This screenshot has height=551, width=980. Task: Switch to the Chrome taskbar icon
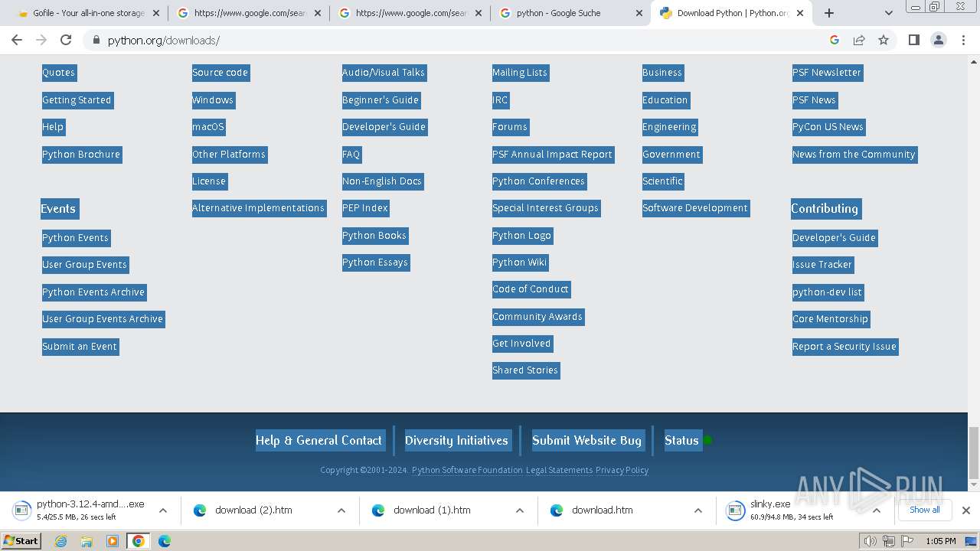139,541
